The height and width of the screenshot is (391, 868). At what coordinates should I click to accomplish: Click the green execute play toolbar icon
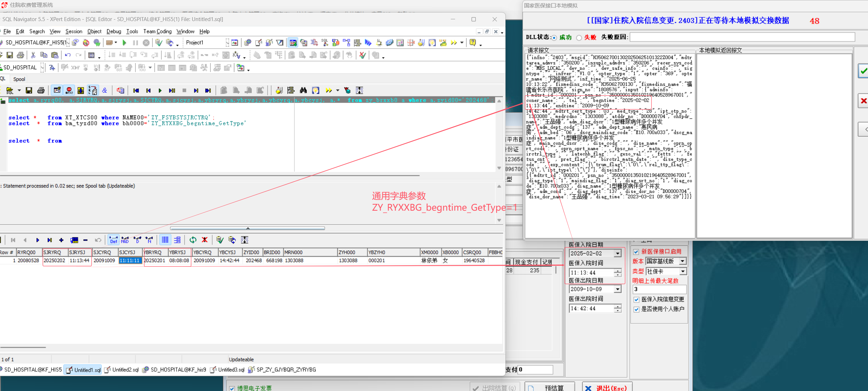click(124, 42)
